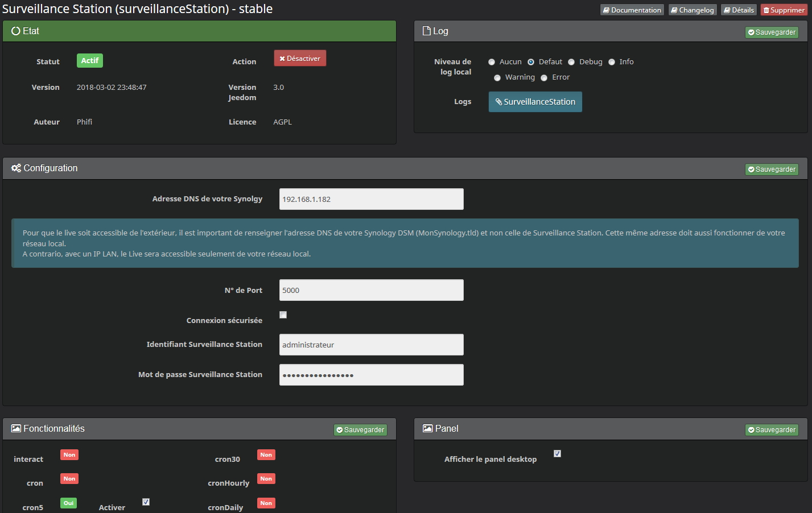Edit the N° de Port field
Image resolution: width=812 pixels, height=513 pixels.
tap(371, 290)
